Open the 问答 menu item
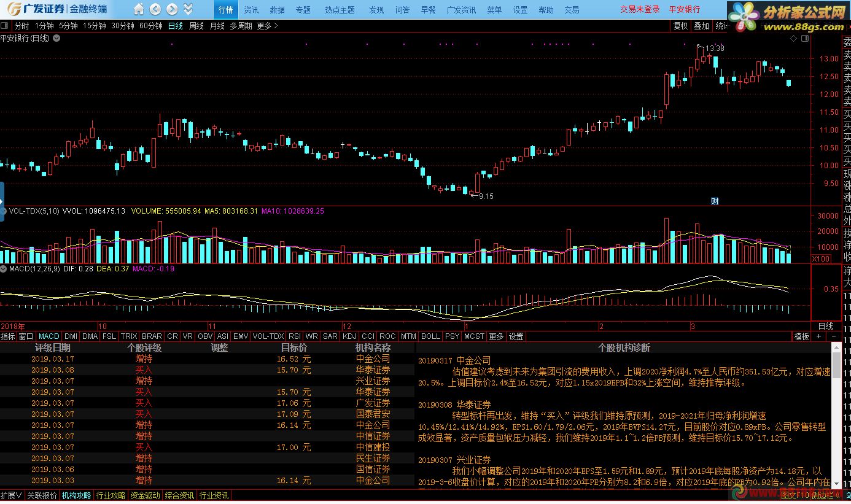The width and height of the screenshot is (851, 504). [x=402, y=10]
